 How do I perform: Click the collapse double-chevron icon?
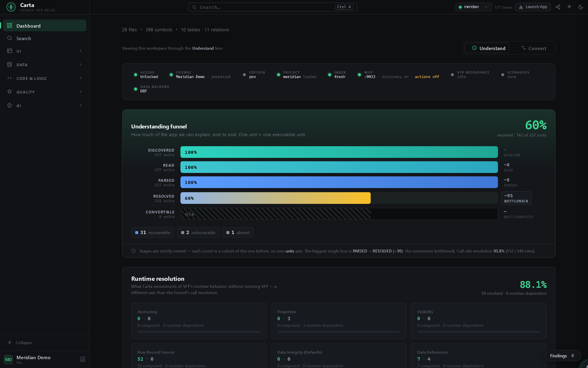[10, 342]
